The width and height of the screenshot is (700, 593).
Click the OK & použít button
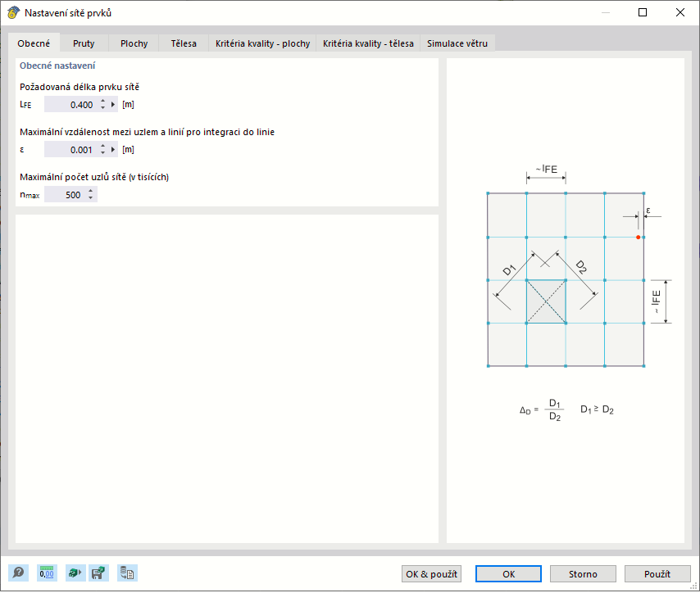tap(431, 574)
